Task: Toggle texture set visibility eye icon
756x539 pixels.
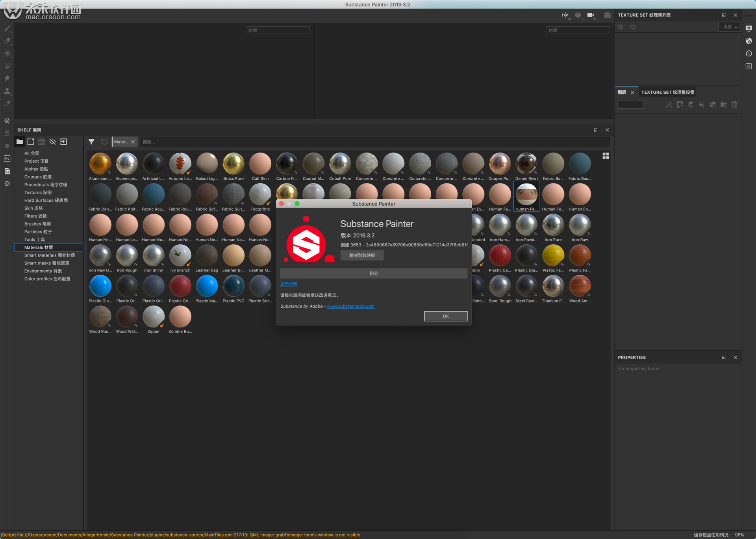Action: point(621,27)
